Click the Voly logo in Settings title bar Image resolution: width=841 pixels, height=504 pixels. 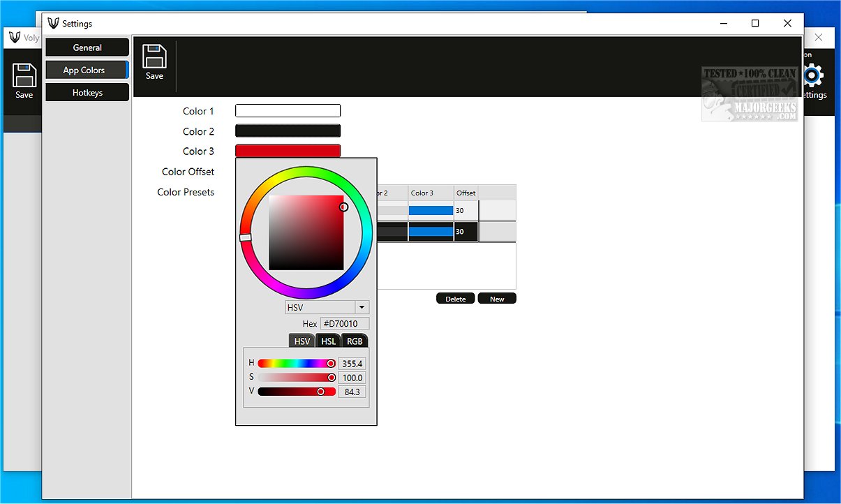pyautogui.click(x=53, y=23)
